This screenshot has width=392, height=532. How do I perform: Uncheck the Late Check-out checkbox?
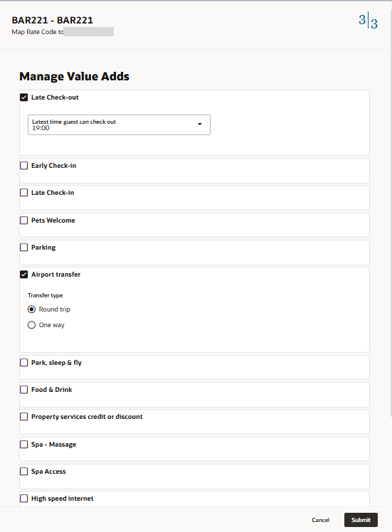coord(23,97)
